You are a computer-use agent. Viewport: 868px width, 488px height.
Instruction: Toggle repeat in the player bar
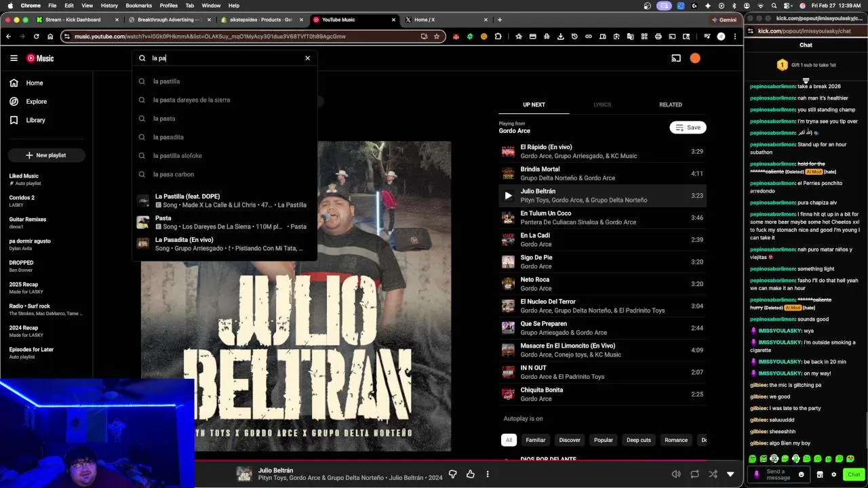pyautogui.click(x=694, y=474)
